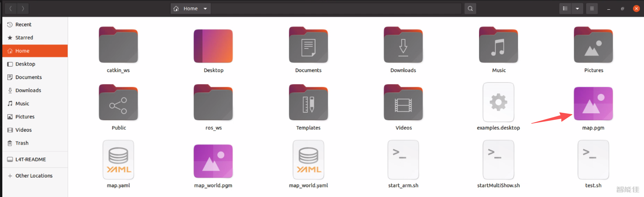This screenshot has width=644, height=197.
Task: Open view options dropdown arrow
Action: [x=577, y=9]
